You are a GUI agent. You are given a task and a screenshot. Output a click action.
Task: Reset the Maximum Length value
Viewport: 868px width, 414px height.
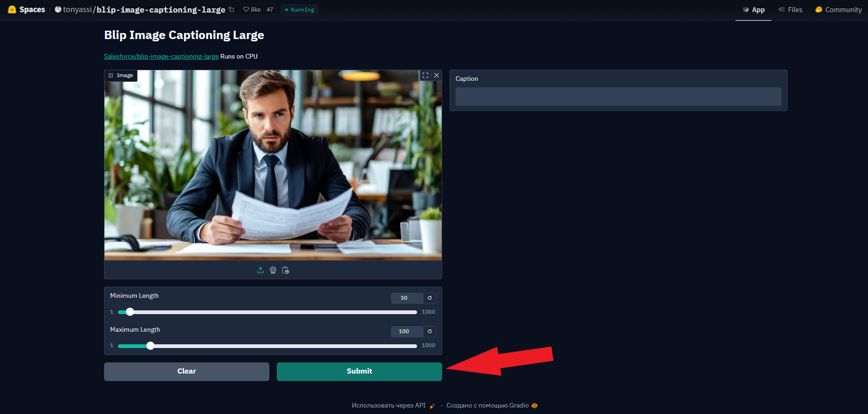click(430, 331)
